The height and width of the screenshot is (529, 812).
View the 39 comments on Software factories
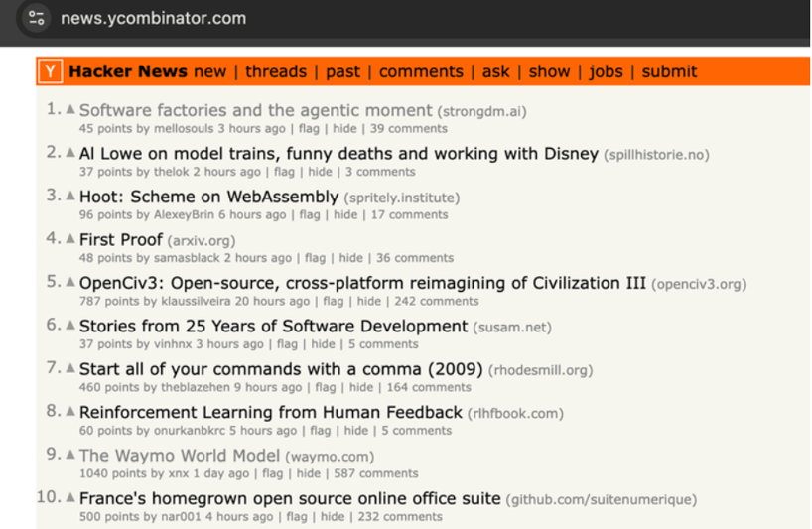(x=409, y=128)
